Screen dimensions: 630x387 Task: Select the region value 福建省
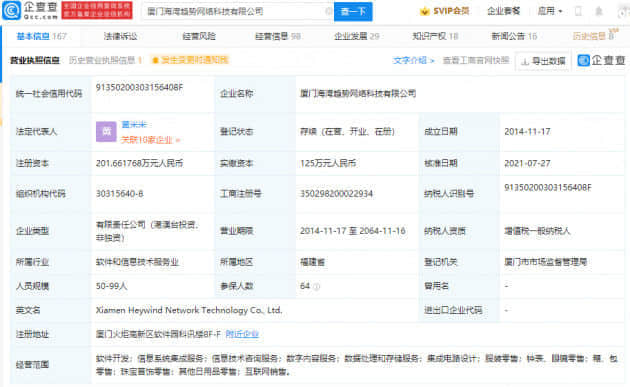(312, 262)
